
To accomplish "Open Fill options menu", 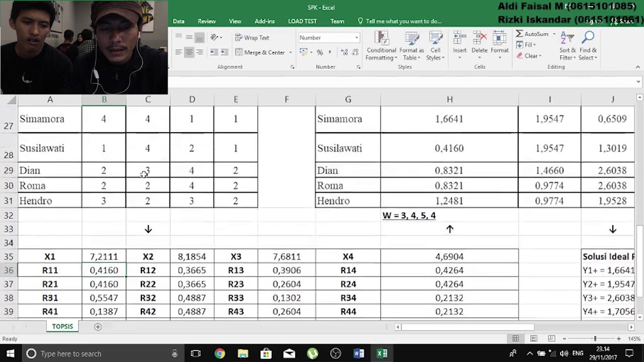I will coord(526,45).
